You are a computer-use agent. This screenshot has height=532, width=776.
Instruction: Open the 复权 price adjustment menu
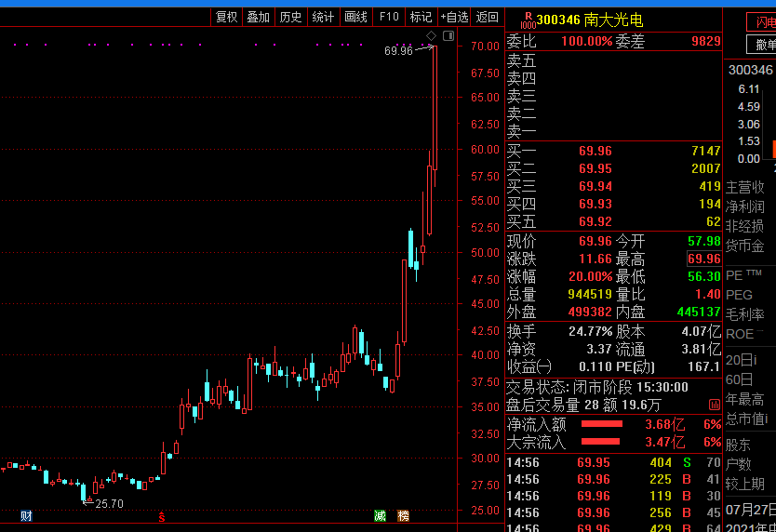226,17
